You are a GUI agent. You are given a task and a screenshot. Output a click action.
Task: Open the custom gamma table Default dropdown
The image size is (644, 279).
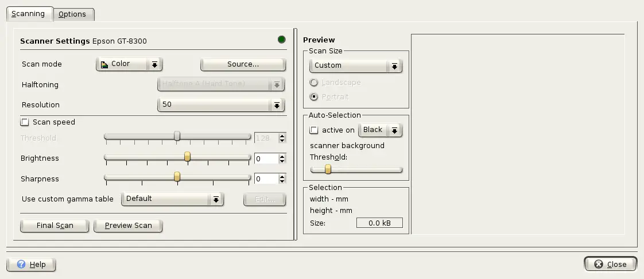point(172,199)
